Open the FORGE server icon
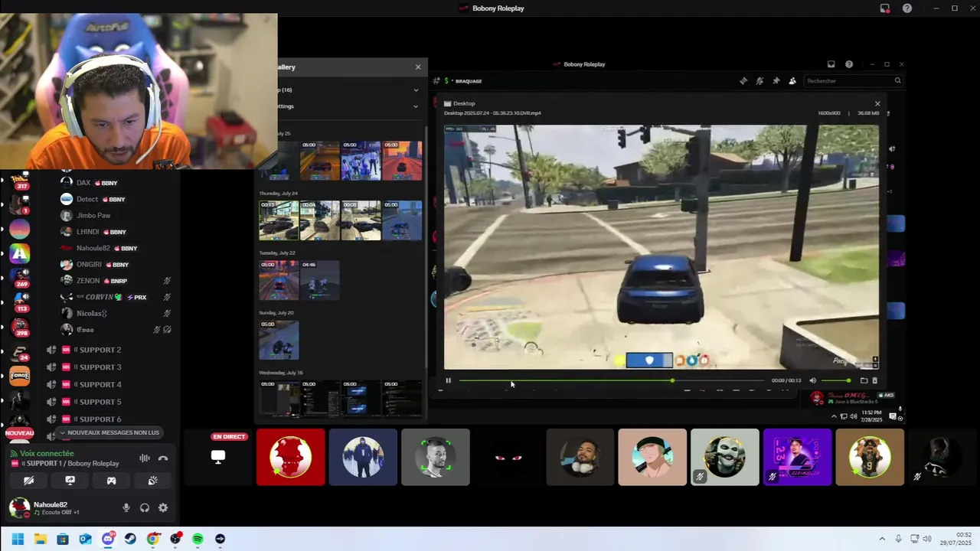This screenshot has width=980, height=551. pyautogui.click(x=19, y=376)
